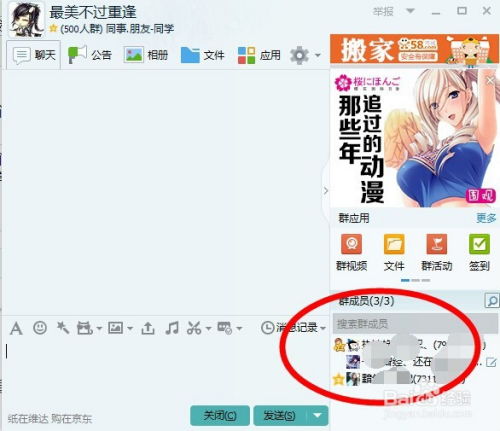
Task: Click the toolbar icon before 消息记录
Action: [x=225, y=328]
